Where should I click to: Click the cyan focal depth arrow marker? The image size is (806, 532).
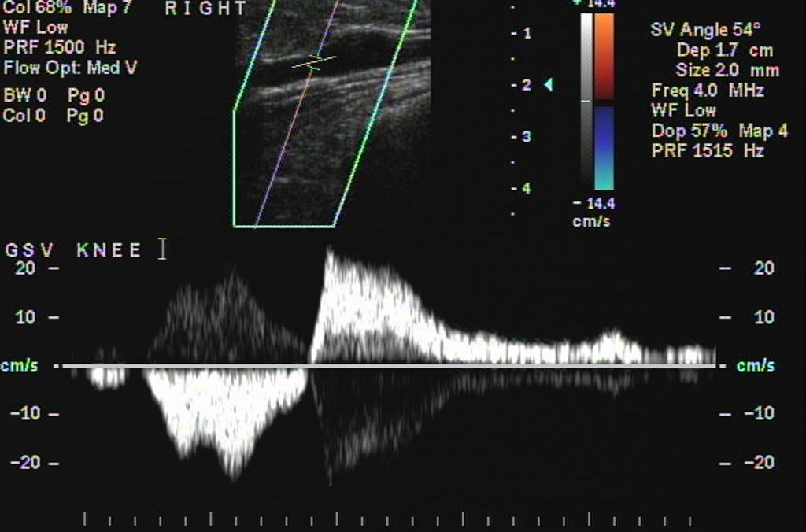click(548, 85)
